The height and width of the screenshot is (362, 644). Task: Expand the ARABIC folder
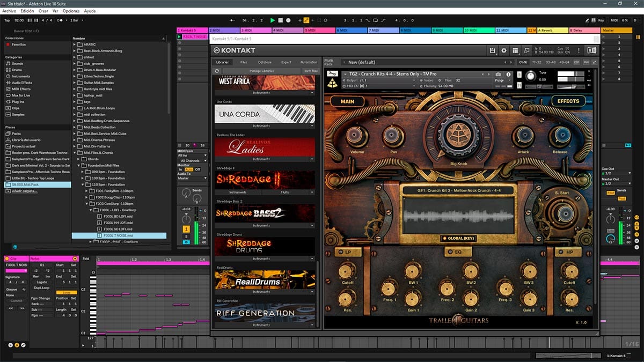(x=75, y=45)
